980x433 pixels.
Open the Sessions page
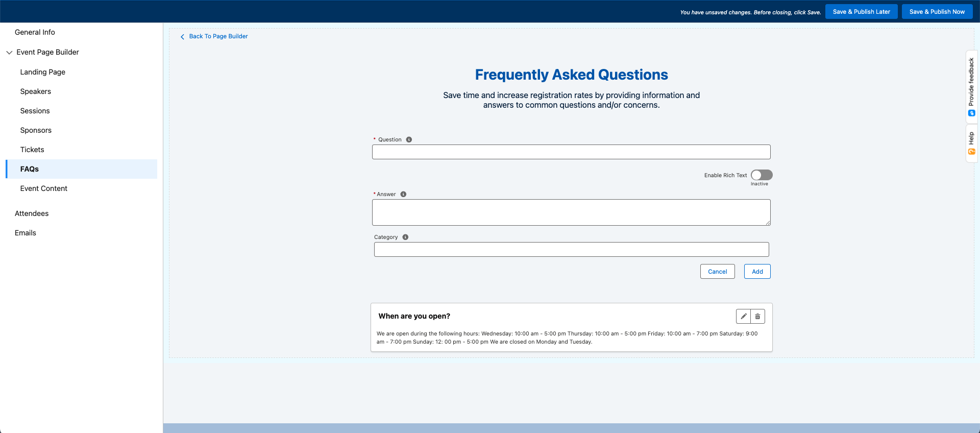[35, 111]
